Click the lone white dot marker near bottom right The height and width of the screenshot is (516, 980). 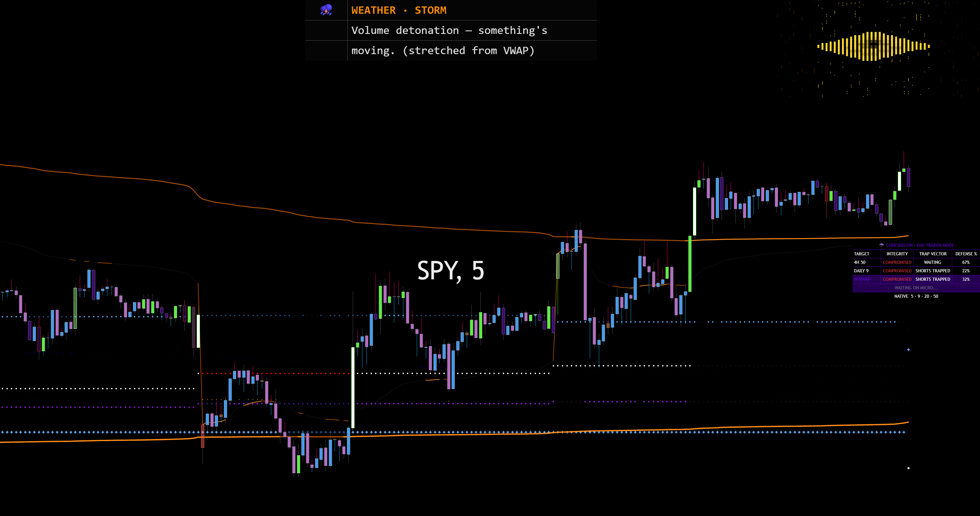(x=908, y=468)
